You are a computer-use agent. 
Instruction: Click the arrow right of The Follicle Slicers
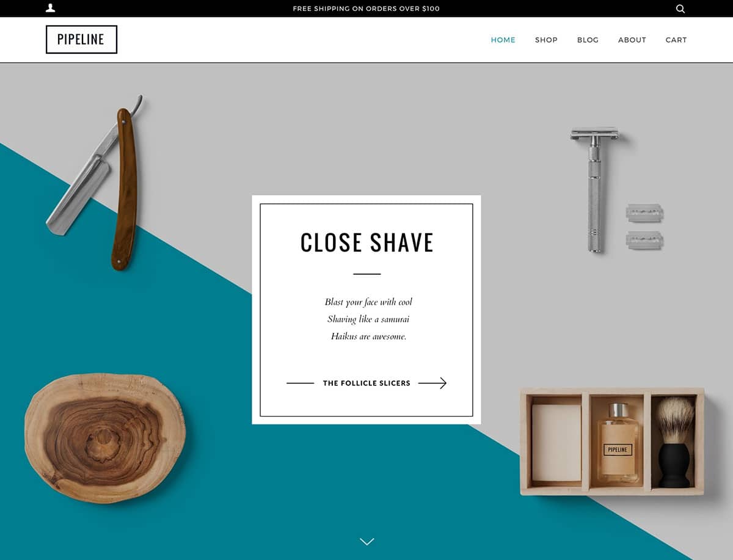[x=432, y=383]
